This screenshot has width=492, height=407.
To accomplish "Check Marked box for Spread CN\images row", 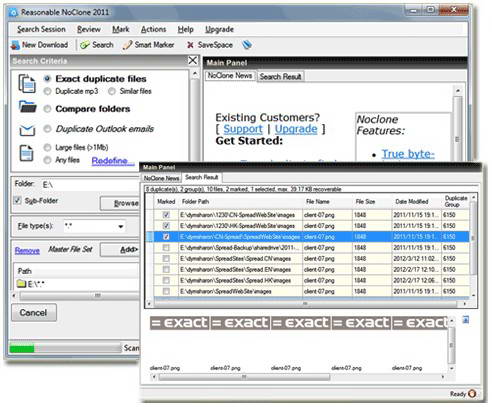I will (x=166, y=259).
